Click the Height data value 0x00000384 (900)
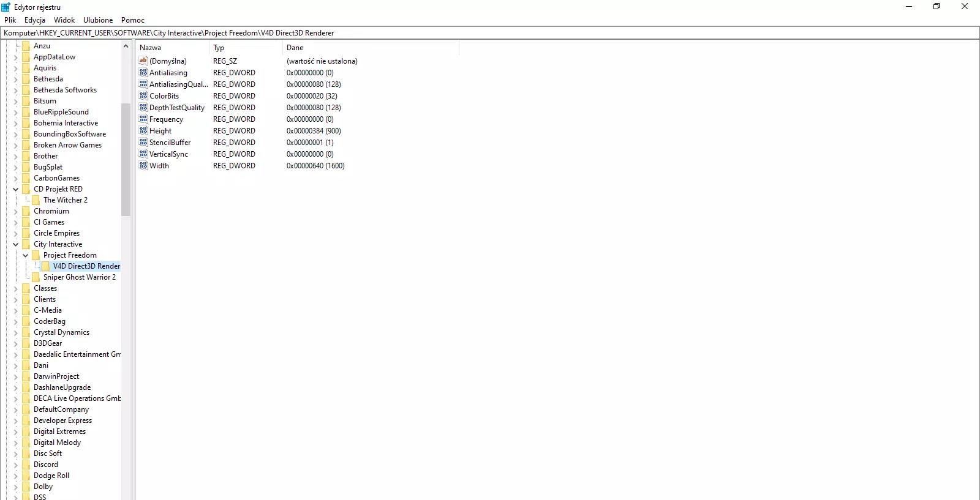This screenshot has height=500, width=980. pyautogui.click(x=314, y=131)
